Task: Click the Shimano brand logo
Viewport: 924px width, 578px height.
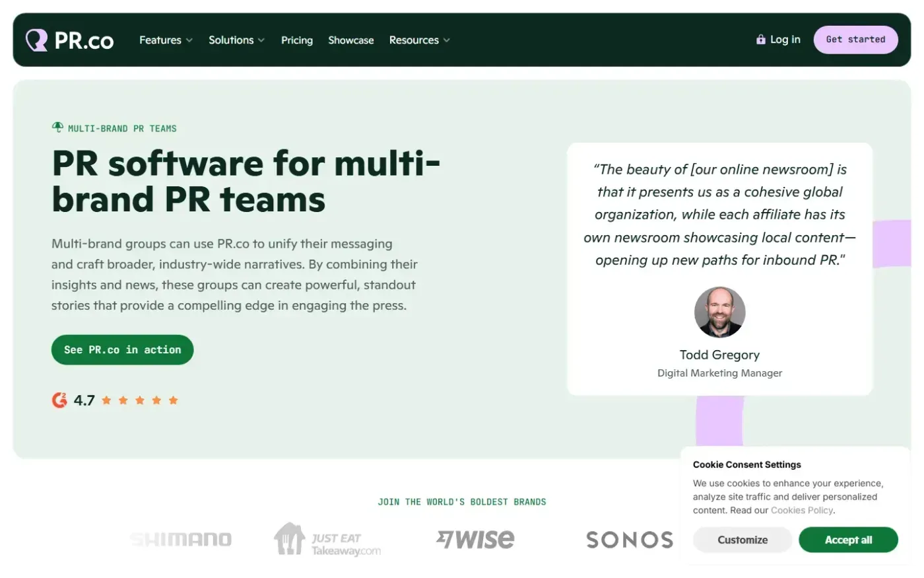Action: 181,540
